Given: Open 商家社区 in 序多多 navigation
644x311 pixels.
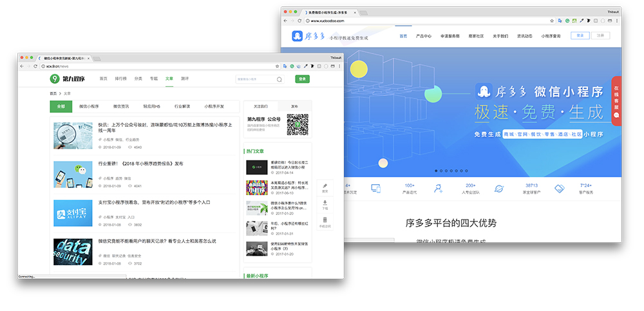Looking at the screenshot, I should (x=476, y=36).
